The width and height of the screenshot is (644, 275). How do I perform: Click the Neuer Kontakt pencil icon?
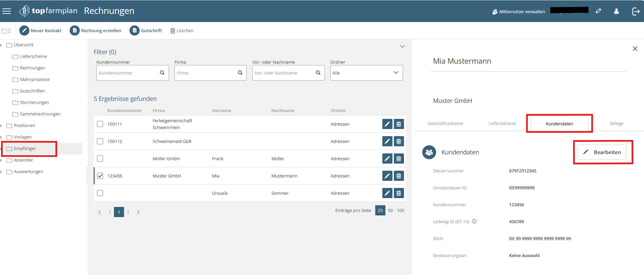[x=24, y=30]
